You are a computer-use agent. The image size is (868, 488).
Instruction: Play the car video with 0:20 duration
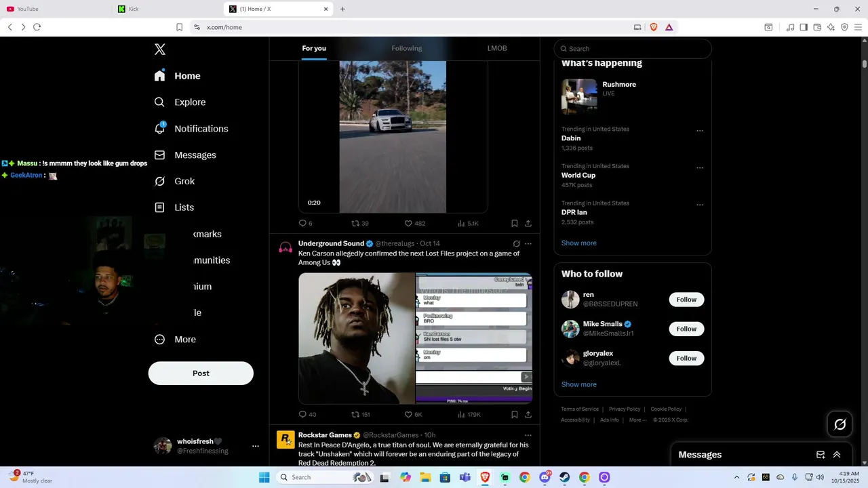click(x=393, y=137)
